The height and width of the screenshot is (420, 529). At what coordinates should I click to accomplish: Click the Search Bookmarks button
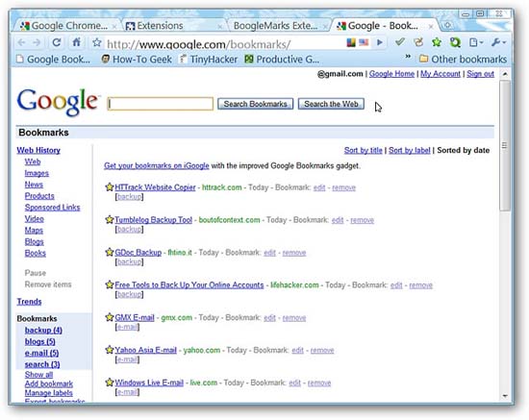pyautogui.click(x=256, y=104)
